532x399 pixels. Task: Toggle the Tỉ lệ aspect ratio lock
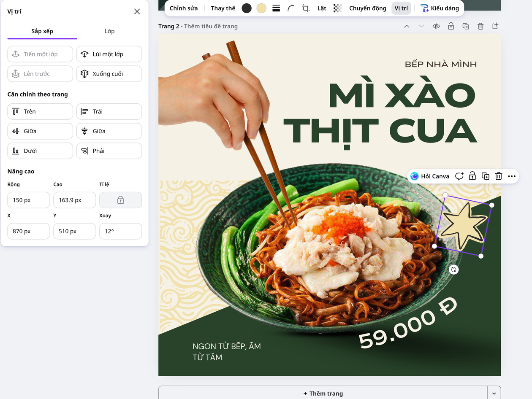(x=120, y=200)
